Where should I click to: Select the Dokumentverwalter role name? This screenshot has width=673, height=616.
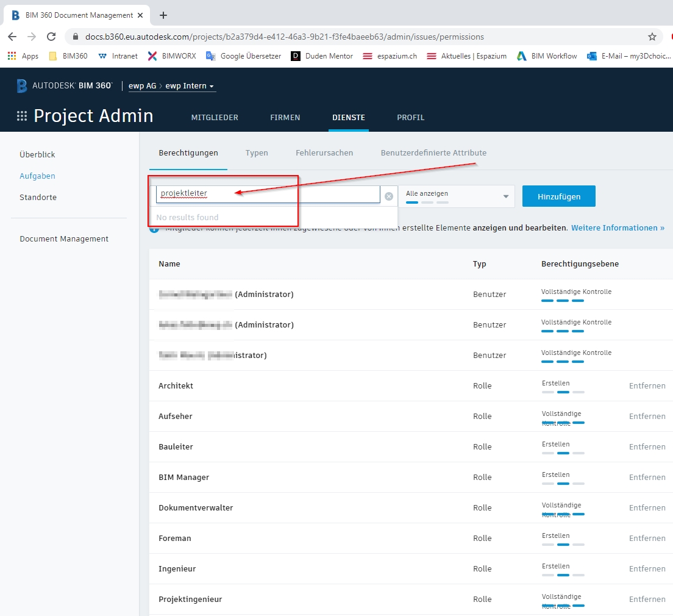[196, 508]
